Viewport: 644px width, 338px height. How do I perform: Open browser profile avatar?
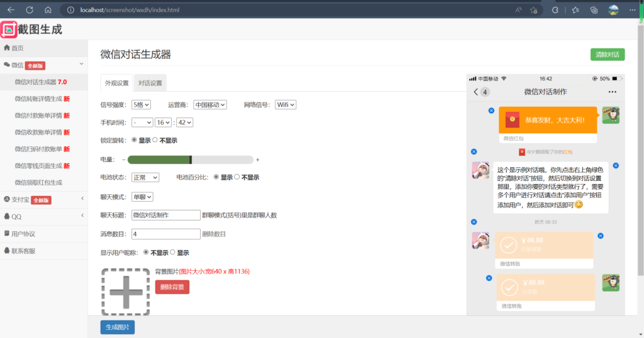613,10
